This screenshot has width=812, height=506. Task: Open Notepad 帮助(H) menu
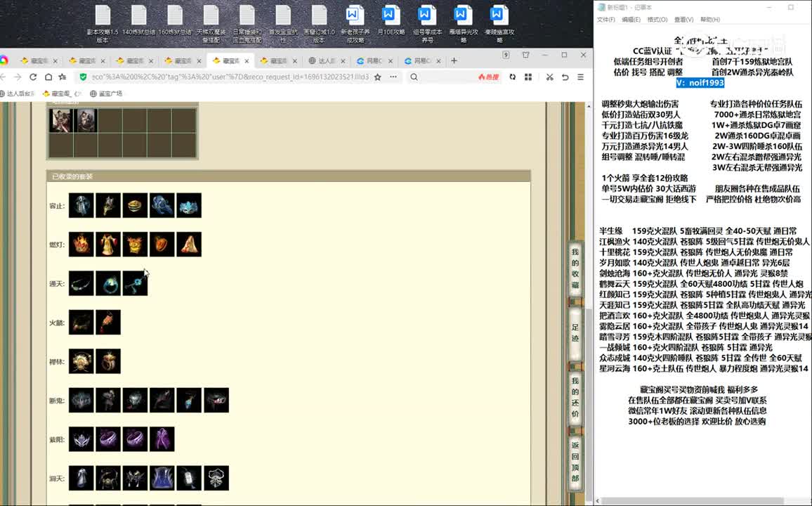tap(710, 20)
